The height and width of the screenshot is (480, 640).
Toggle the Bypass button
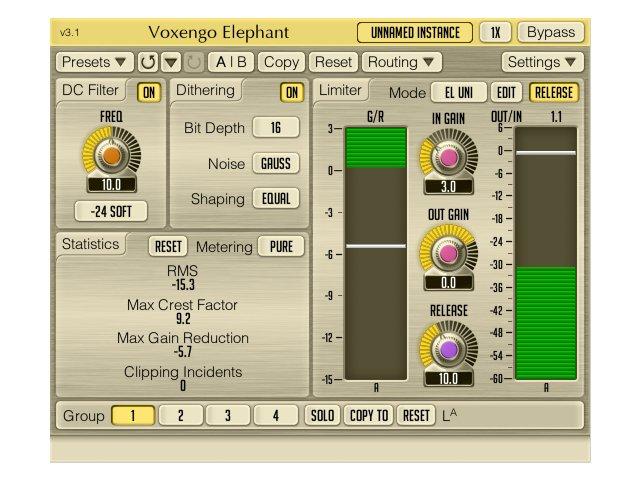[551, 32]
